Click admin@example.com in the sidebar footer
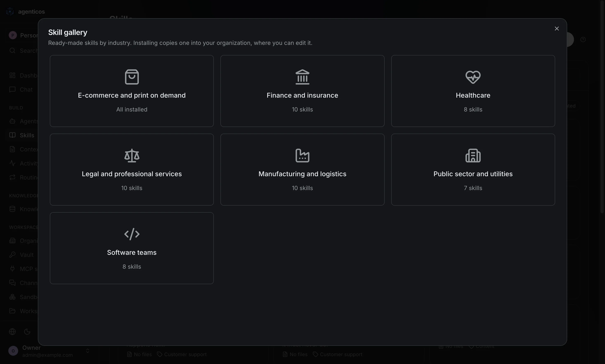This screenshot has width=605, height=364. (47, 355)
